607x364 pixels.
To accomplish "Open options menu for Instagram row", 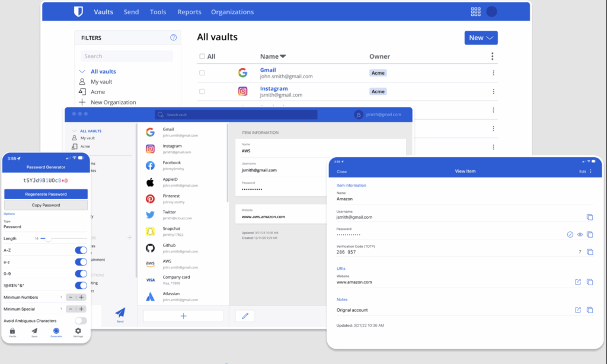I will [x=493, y=91].
